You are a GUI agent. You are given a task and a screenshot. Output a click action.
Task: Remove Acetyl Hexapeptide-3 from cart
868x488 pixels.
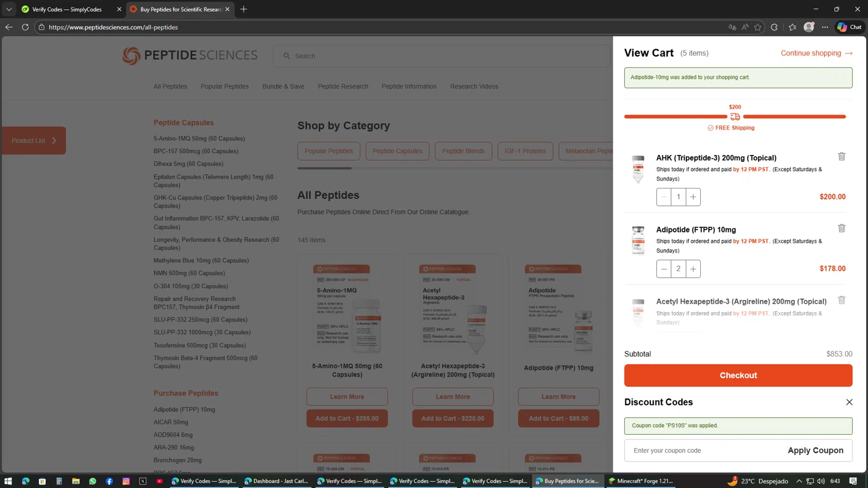pos(841,300)
